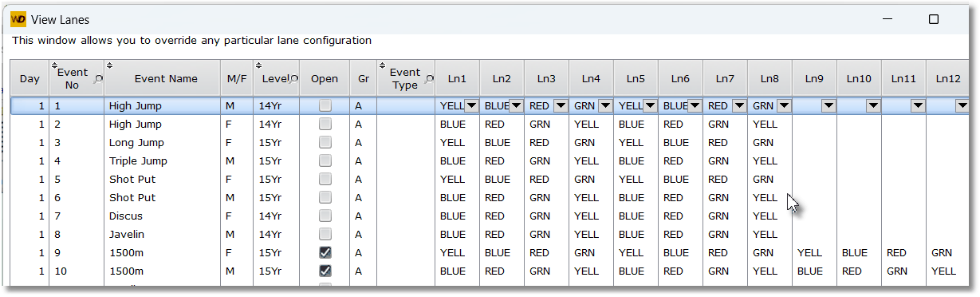
Task: Click the M/F column header
Action: 237,78
